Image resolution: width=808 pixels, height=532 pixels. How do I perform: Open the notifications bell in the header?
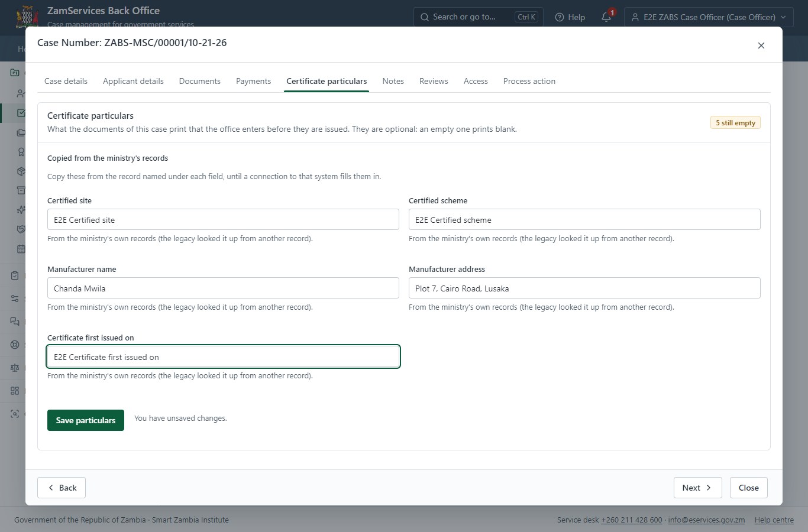(x=606, y=17)
